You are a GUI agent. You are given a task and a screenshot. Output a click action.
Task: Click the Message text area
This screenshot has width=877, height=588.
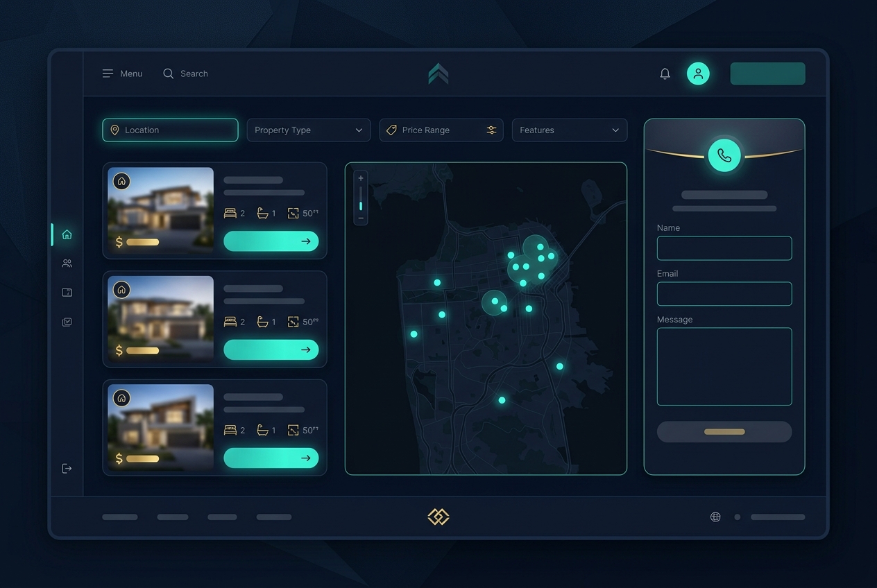pyautogui.click(x=724, y=366)
